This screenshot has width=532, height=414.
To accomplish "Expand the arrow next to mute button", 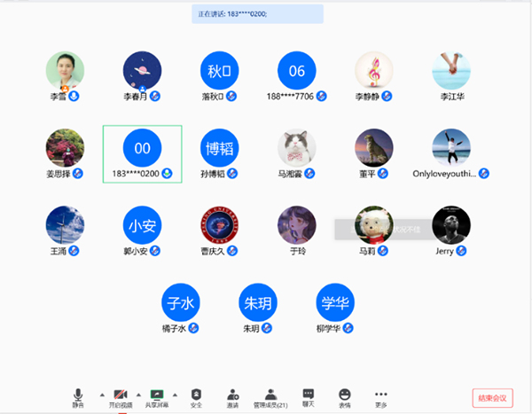I will 100,394.
